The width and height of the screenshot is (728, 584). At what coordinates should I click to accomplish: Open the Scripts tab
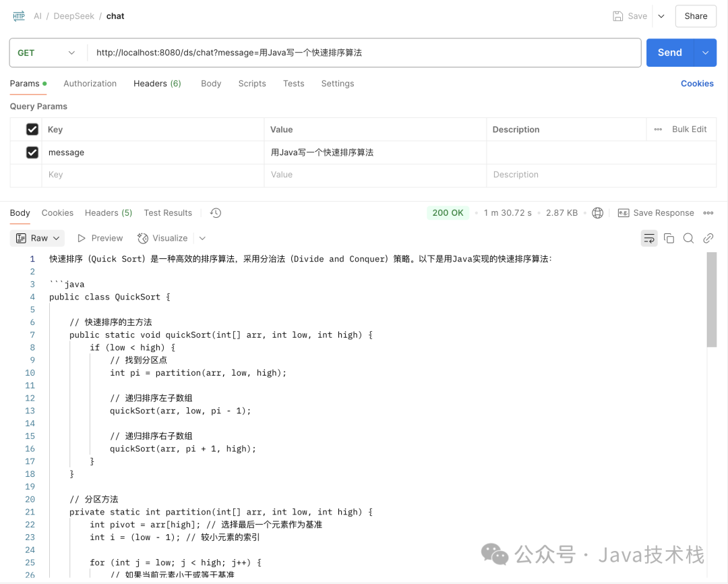click(252, 84)
